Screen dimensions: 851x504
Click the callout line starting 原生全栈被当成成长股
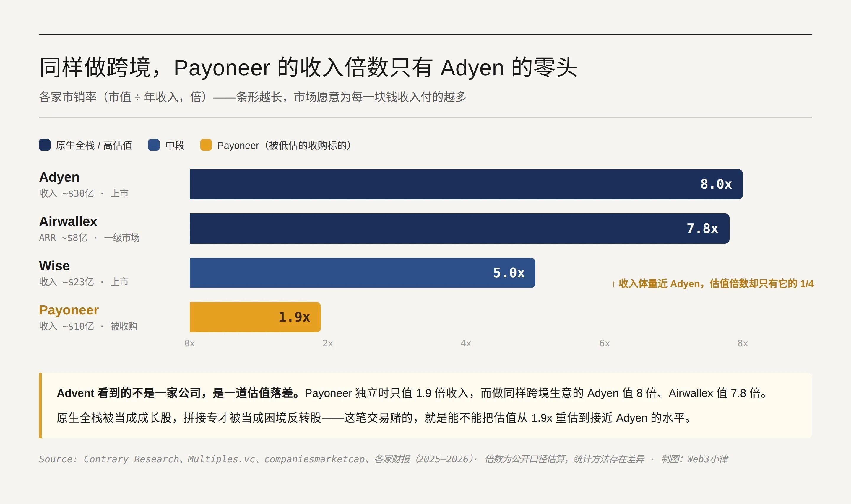pos(374,418)
